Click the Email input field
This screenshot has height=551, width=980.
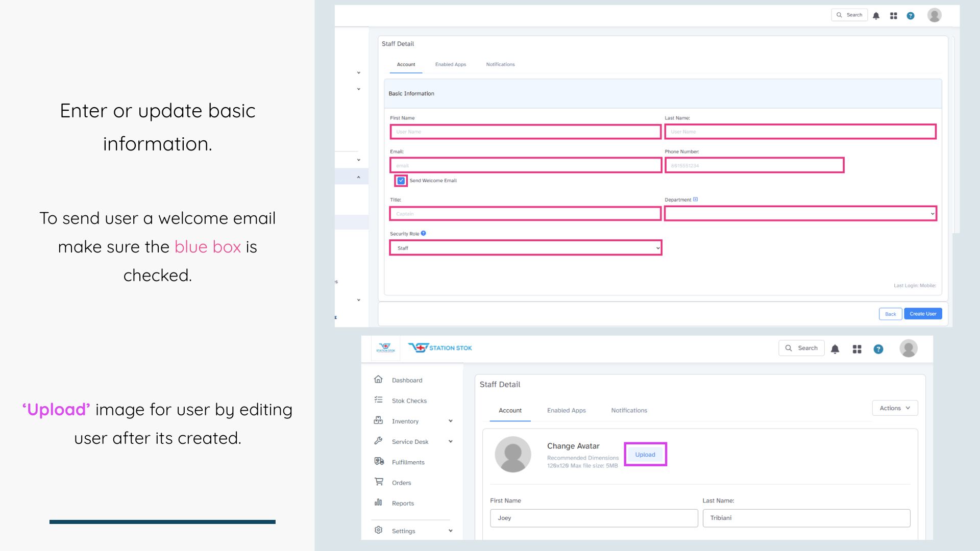[525, 165]
